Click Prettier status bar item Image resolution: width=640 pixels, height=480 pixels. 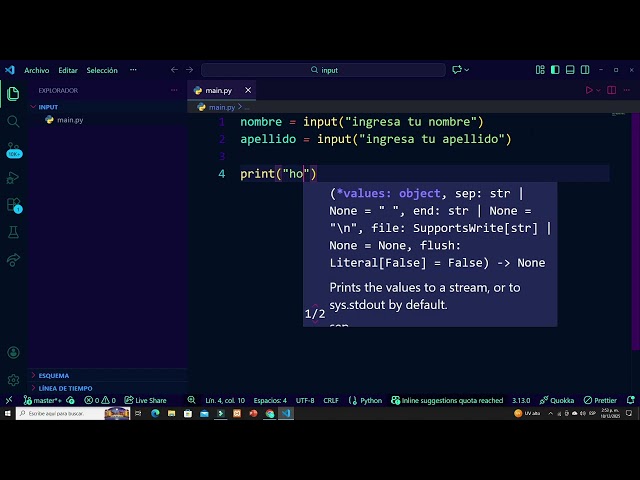tap(600, 400)
